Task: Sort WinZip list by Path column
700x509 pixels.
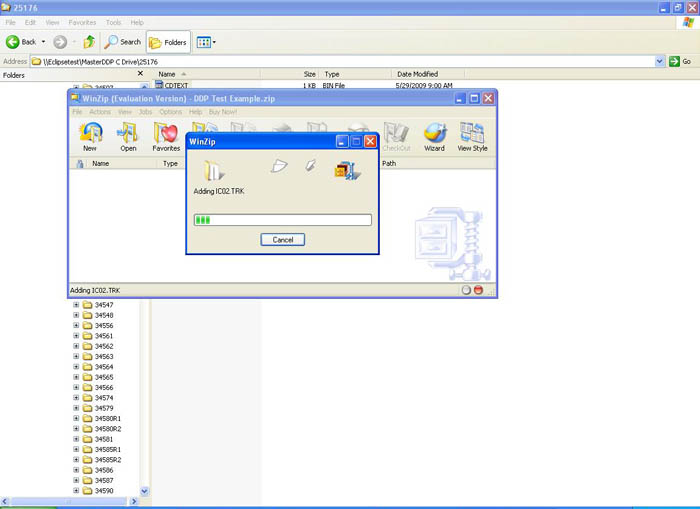Action: pyautogui.click(x=389, y=163)
